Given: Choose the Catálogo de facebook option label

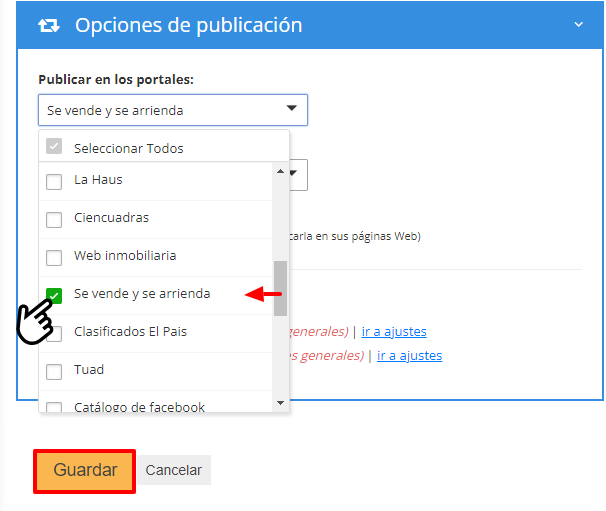Looking at the screenshot, I should 139,407.
